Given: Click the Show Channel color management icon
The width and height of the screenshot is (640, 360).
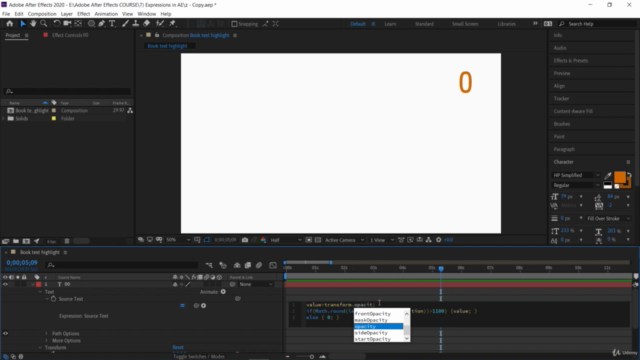Looking at the screenshot, I should coord(263,240).
